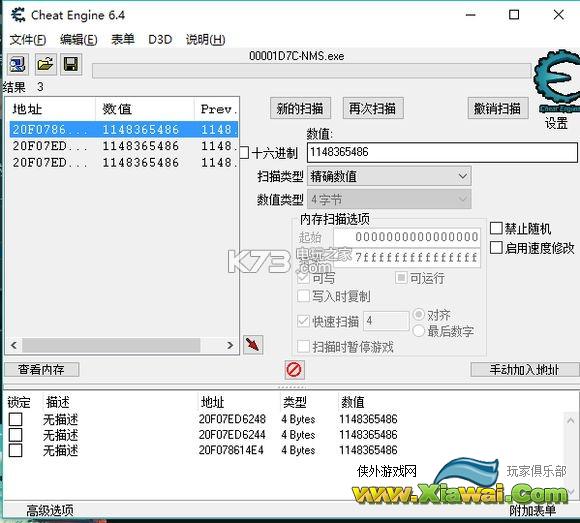Image resolution: width=580 pixels, height=523 pixels.
Task: Click the 撤销扫描 undo scan button
Action: point(498,108)
